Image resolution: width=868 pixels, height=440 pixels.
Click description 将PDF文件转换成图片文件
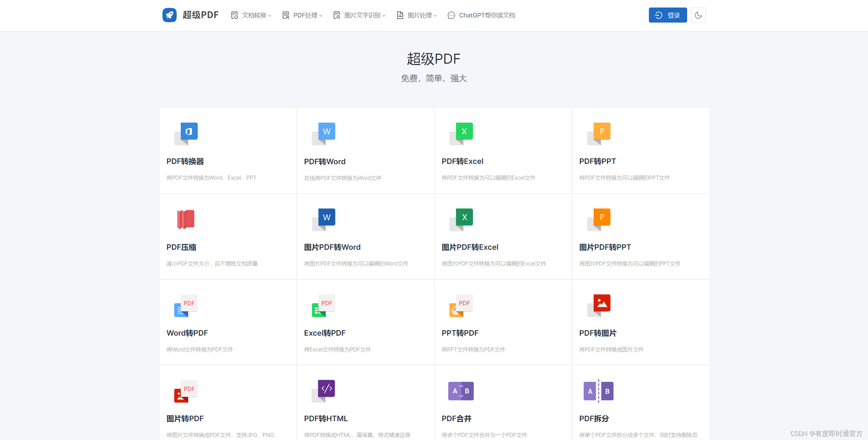[612, 350]
